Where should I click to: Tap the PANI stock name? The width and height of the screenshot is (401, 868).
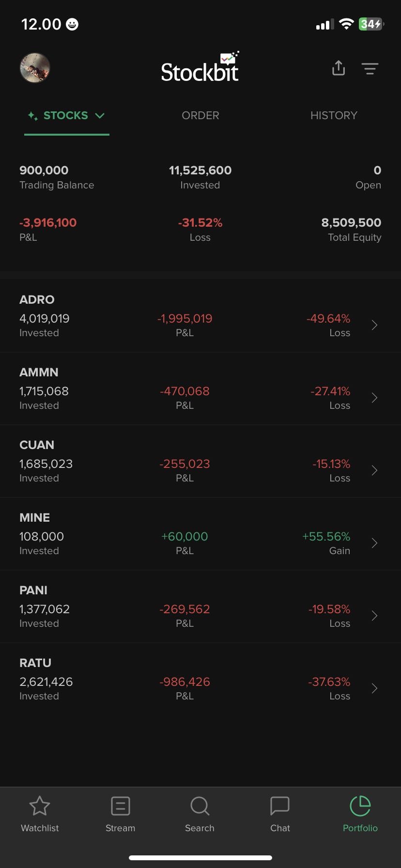(33, 590)
